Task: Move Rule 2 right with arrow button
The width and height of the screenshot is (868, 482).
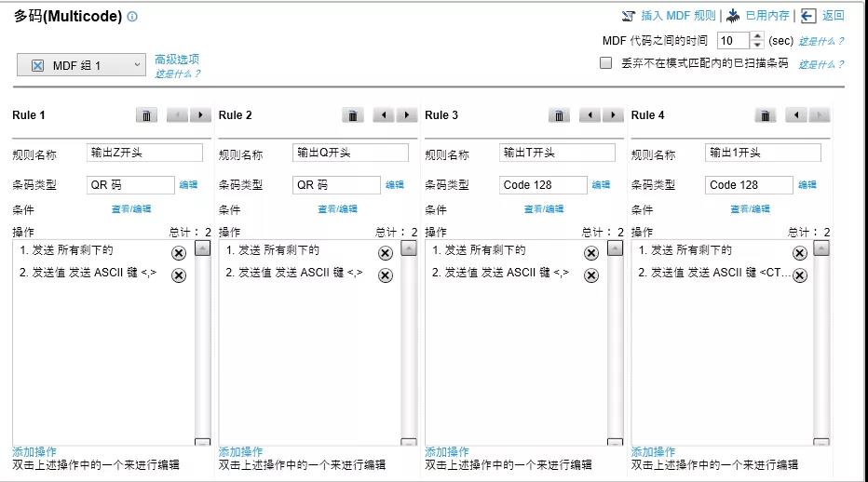Action: point(407,115)
